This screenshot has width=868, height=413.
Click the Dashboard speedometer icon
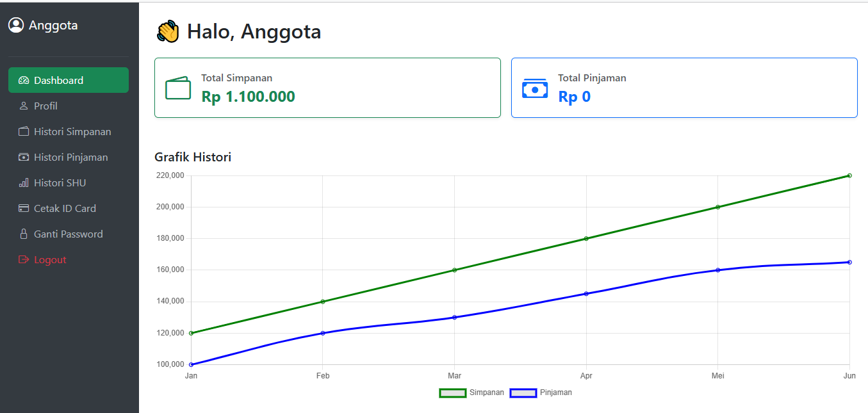click(24, 81)
